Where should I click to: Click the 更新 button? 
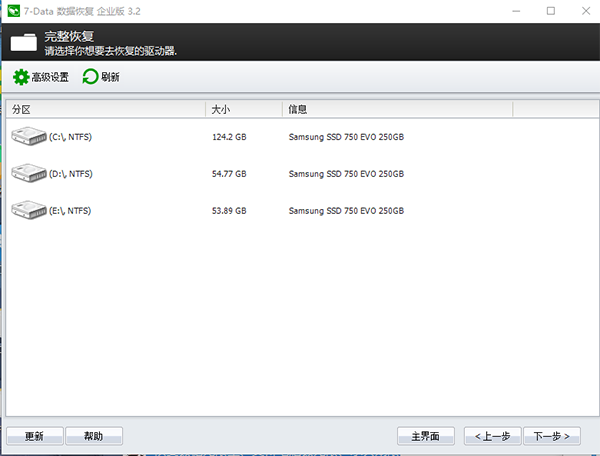click(35, 436)
